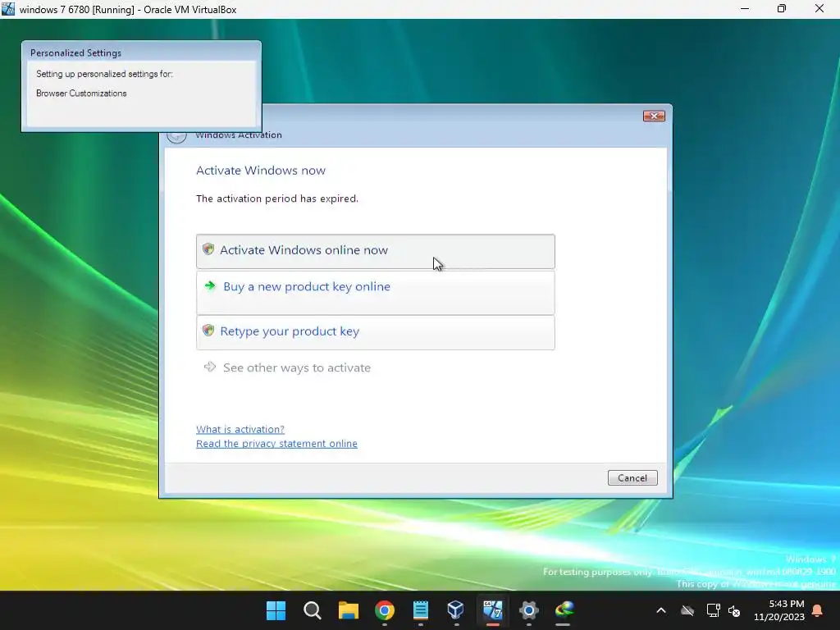
Task: Click the network display tray icon
Action: tap(713, 610)
